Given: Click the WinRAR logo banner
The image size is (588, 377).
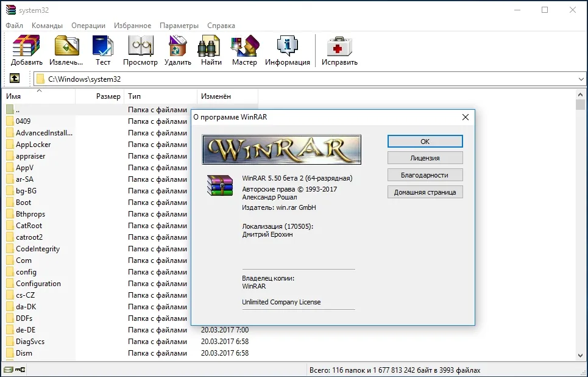Looking at the screenshot, I should (282, 149).
